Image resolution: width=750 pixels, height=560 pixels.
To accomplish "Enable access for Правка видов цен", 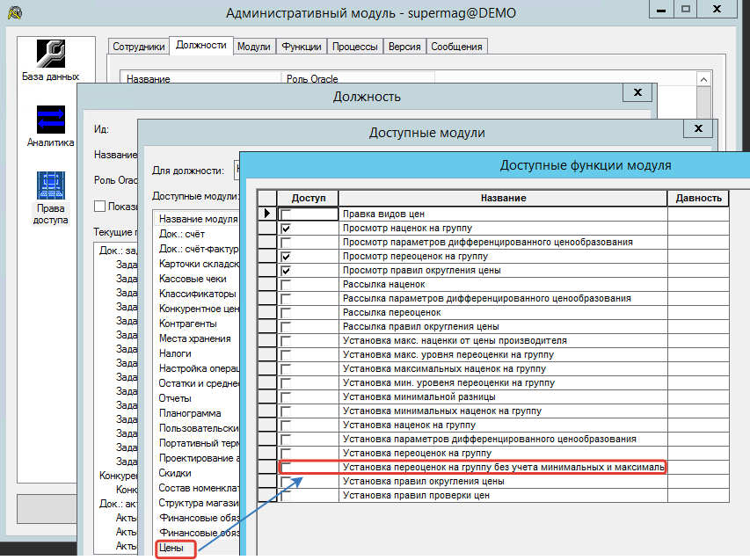I will pyautogui.click(x=286, y=214).
